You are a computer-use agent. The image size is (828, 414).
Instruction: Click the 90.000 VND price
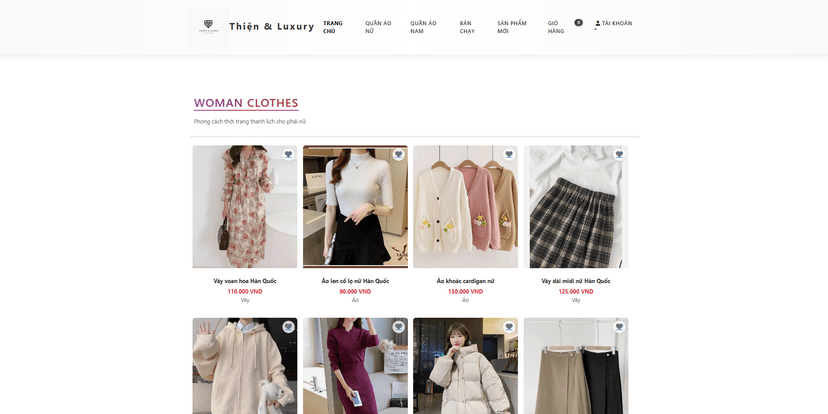tap(355, 291)
